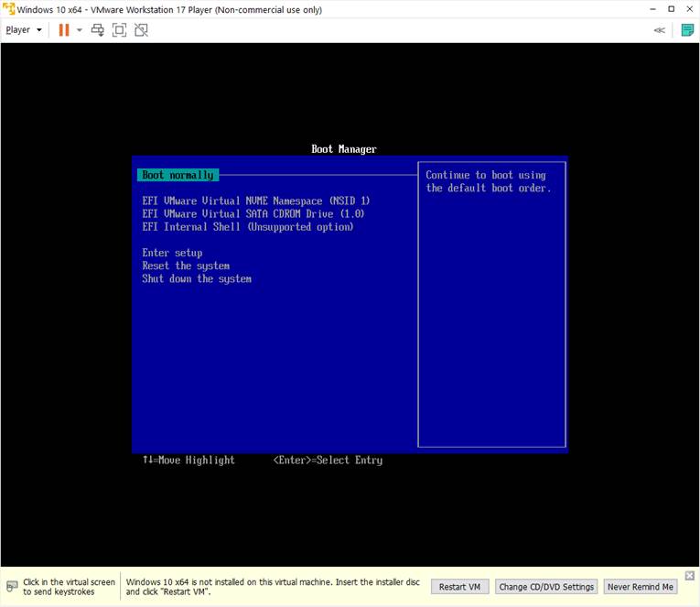Pause the virtual machine with the pause icon
The image size is (700, 607).
[64, 30]
